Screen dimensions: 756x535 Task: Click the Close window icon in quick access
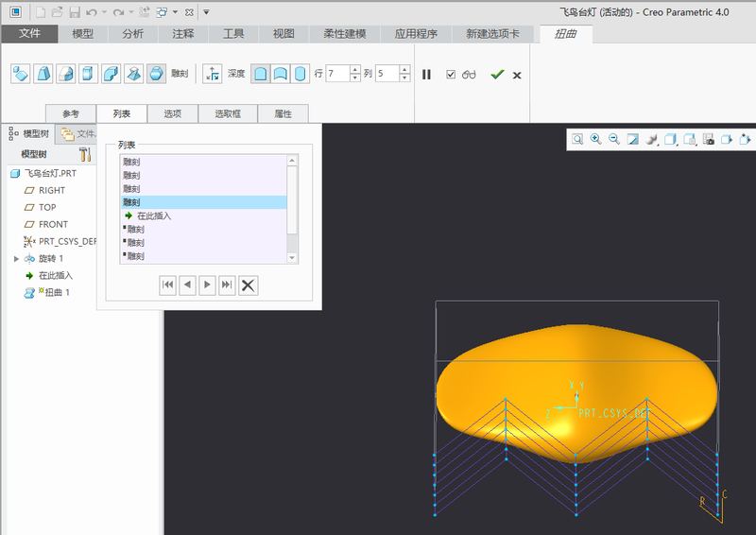[x=189, y=12]
